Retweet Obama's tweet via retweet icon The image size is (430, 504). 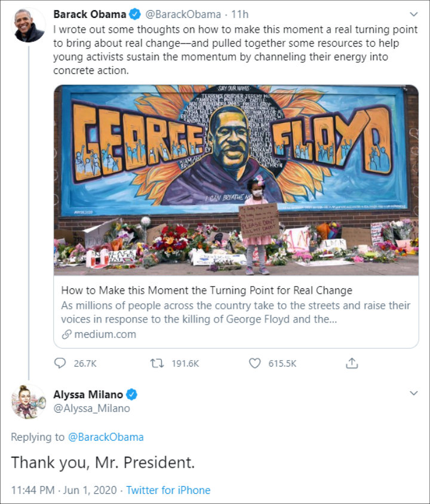(157, 364)
